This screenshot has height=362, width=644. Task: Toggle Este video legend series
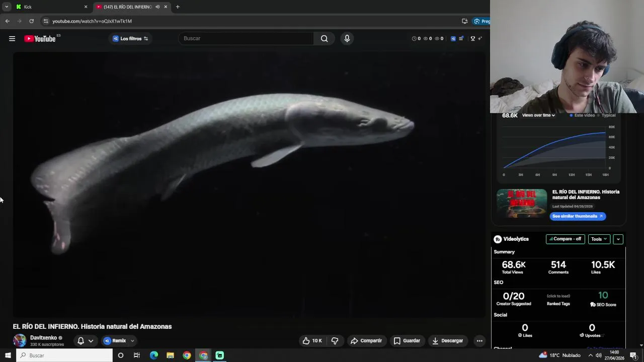pos(582,116)
